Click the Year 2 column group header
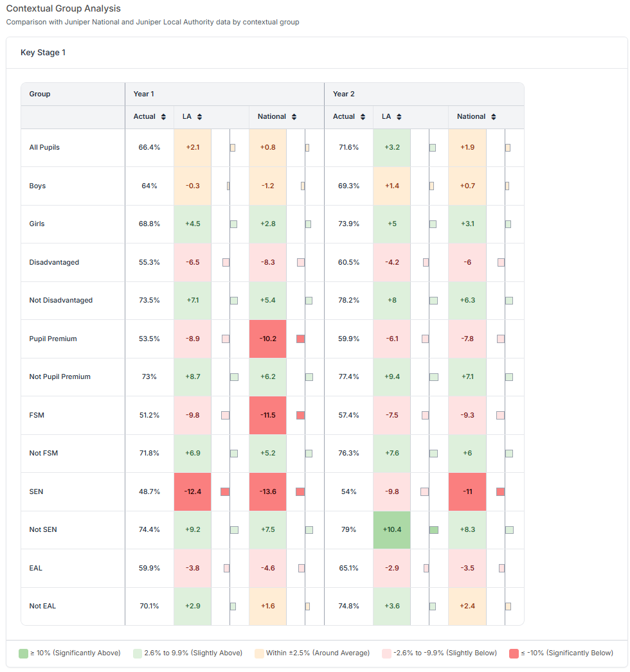630x672 pixels. [344, 94]
